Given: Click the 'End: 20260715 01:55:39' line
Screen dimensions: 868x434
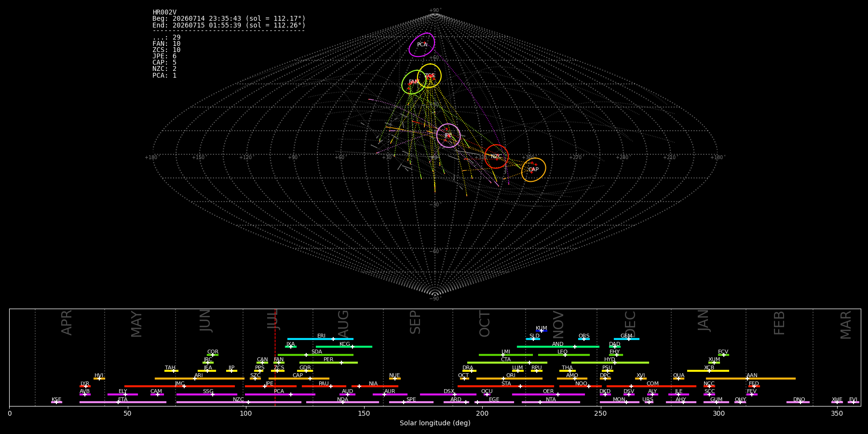Looking at the screenshot, I should tap(229, 25).
